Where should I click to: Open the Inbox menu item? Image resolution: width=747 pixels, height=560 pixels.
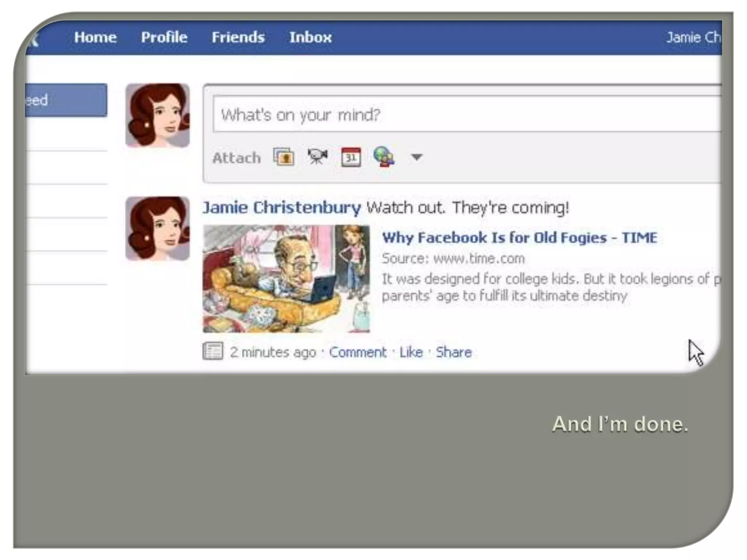click(x=310, y=37)
